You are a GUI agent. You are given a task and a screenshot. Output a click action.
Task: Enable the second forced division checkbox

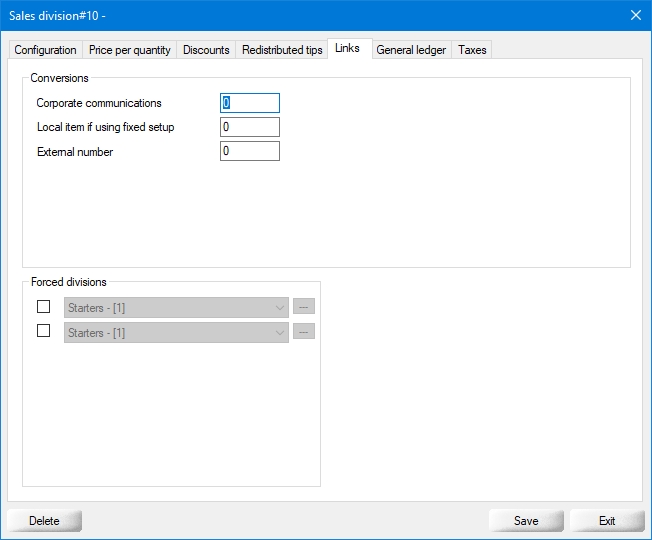click(x=43, y=332)
